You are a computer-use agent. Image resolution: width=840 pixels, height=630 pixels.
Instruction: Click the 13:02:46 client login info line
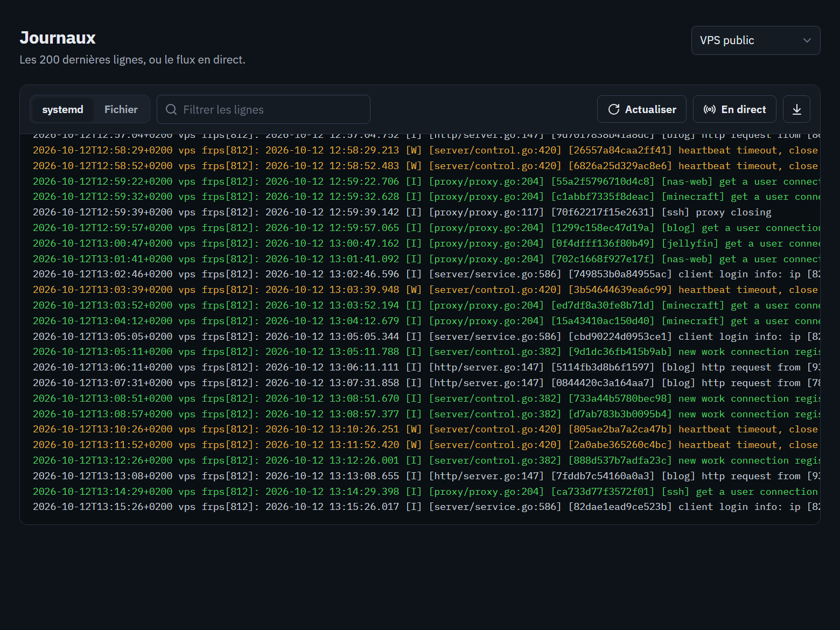[425, 274]
